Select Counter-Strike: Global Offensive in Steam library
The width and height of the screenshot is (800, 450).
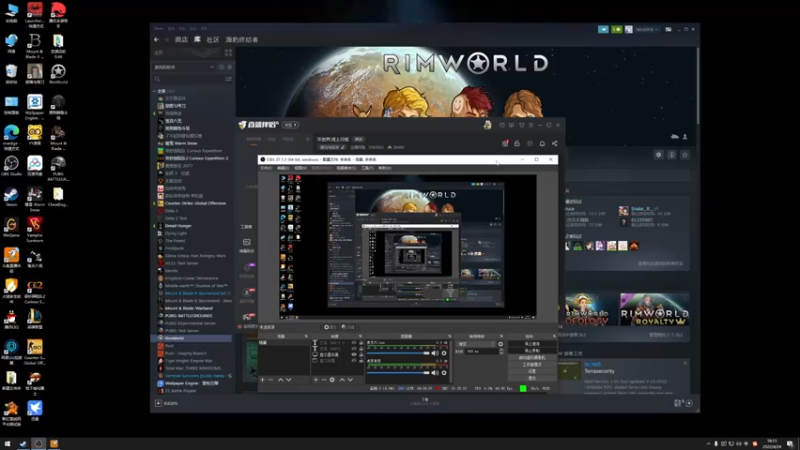[194, 203]
